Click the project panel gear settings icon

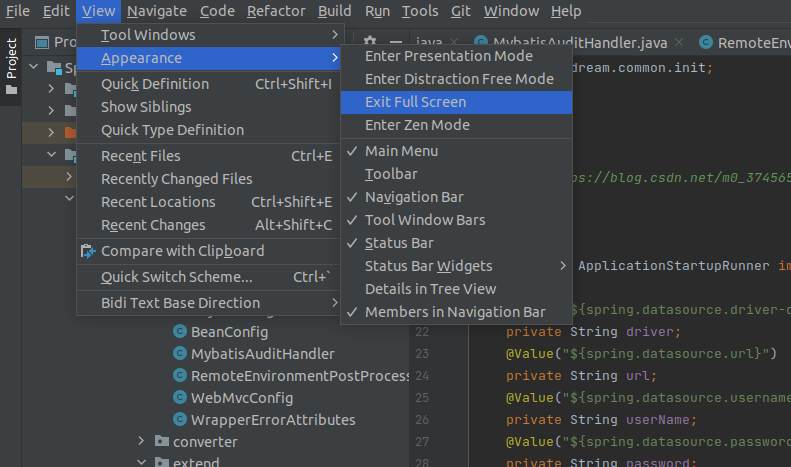pos(369,42)
